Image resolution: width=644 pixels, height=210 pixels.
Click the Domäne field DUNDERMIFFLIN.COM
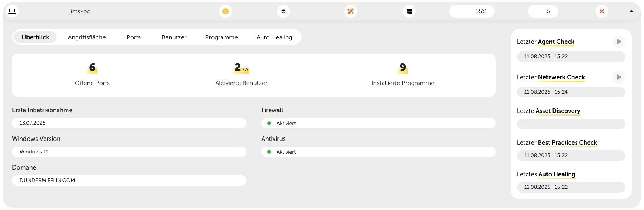(x=129, y=181)
